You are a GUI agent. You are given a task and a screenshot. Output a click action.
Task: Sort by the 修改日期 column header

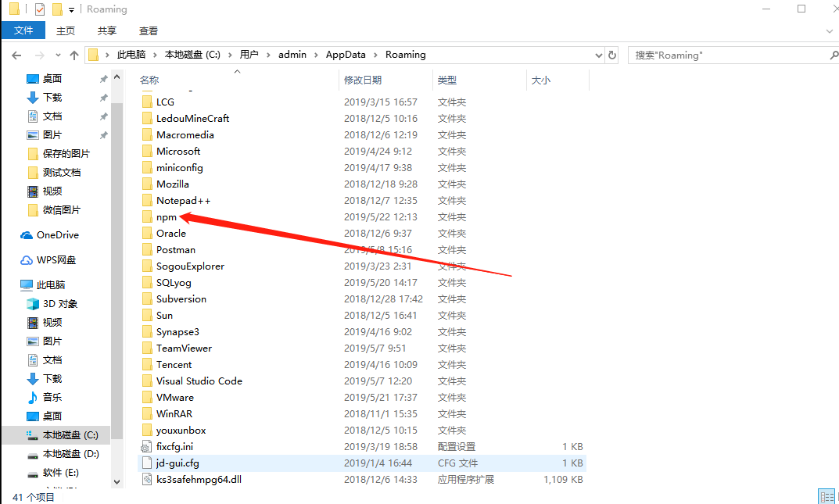tap(362, 80)
